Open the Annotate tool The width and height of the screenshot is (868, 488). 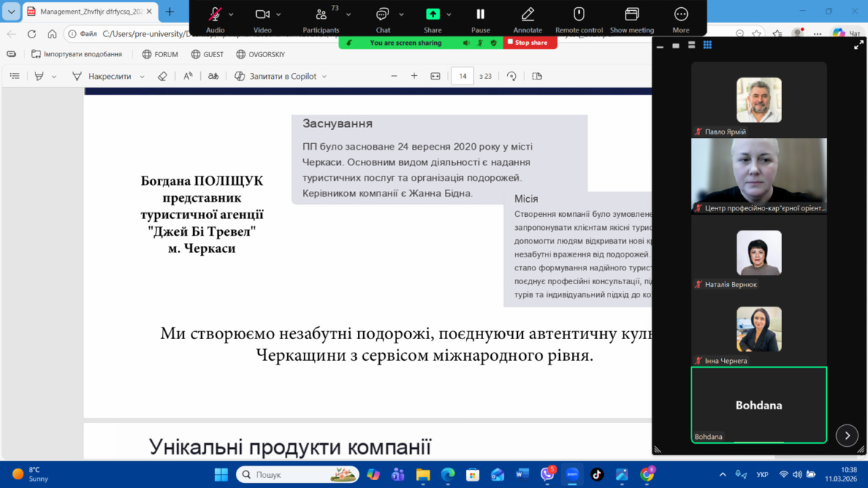(527, 15)
